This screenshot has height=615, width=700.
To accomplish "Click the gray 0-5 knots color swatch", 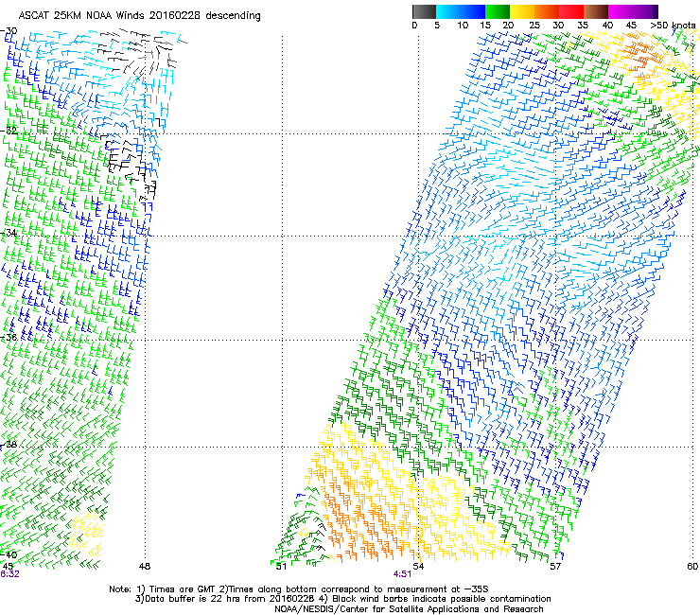I will pyautogui.click(x=424, y=11).
